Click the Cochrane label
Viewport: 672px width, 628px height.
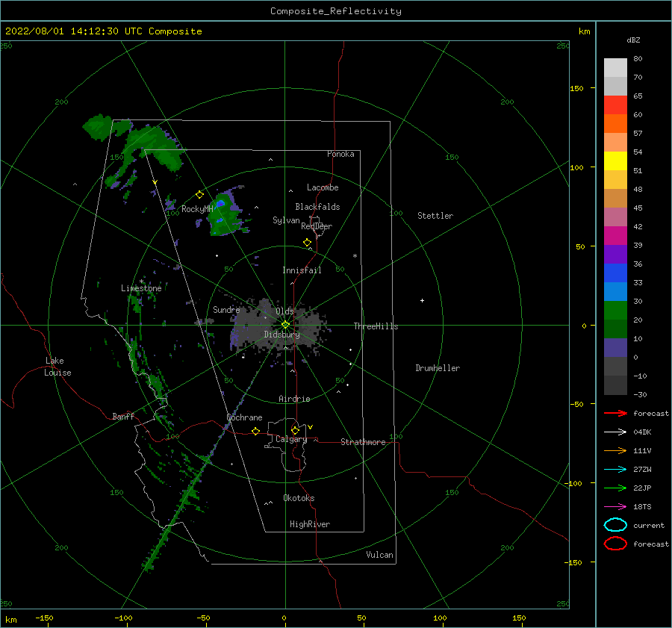pyautogui.click(x=244, y=417)
